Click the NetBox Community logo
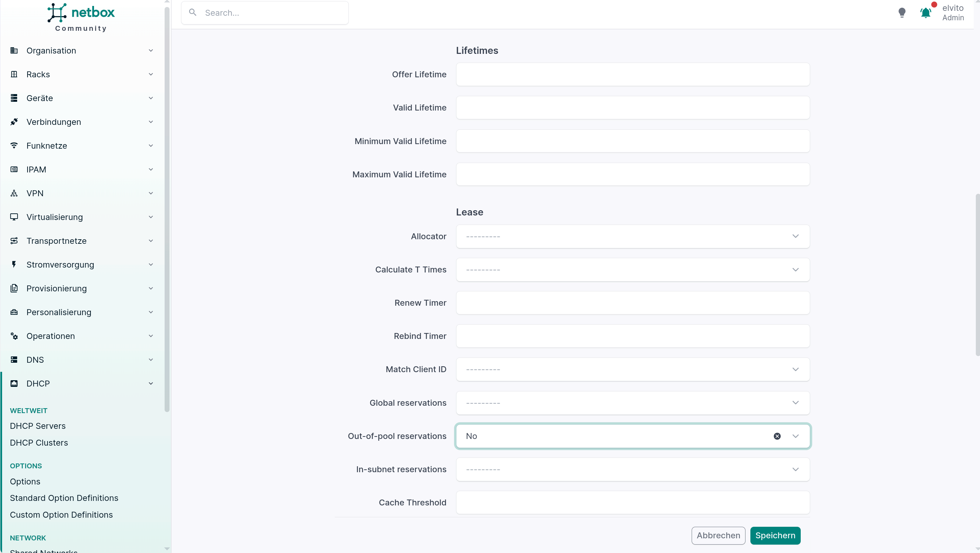Viewport: 980px width, 553px height. (81, 17)
